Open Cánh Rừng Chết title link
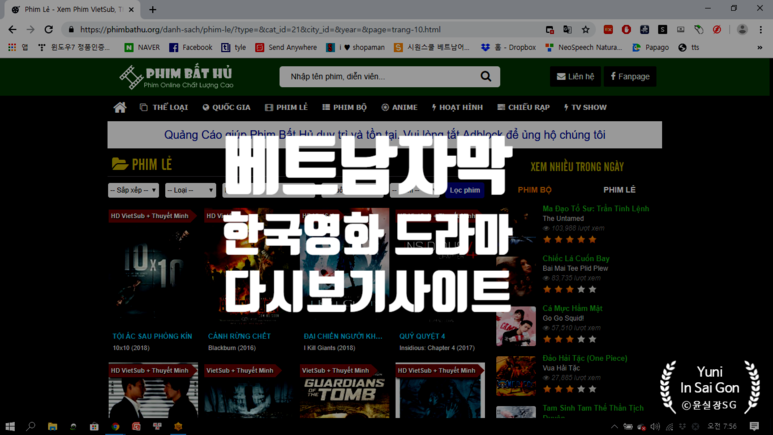773x435 pixels. click(x=239, y=336)
